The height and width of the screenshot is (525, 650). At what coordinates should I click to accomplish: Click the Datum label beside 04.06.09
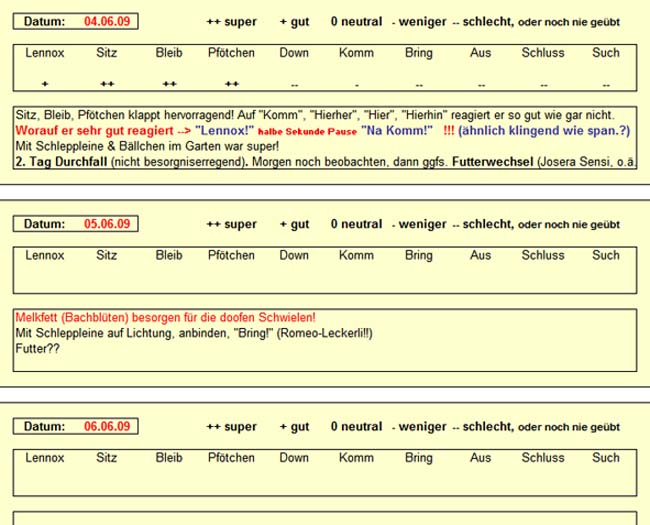click(44, 21)
